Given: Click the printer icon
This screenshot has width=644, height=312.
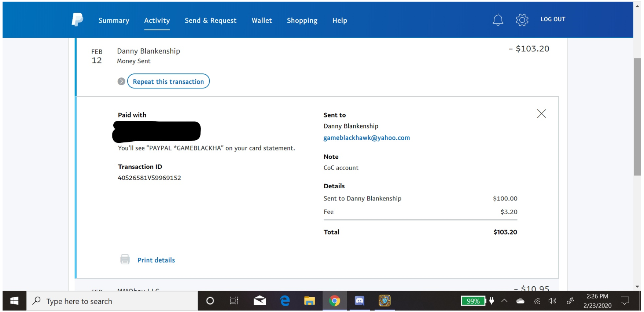Looking at the screenshot, I should (x=125, y=260).
